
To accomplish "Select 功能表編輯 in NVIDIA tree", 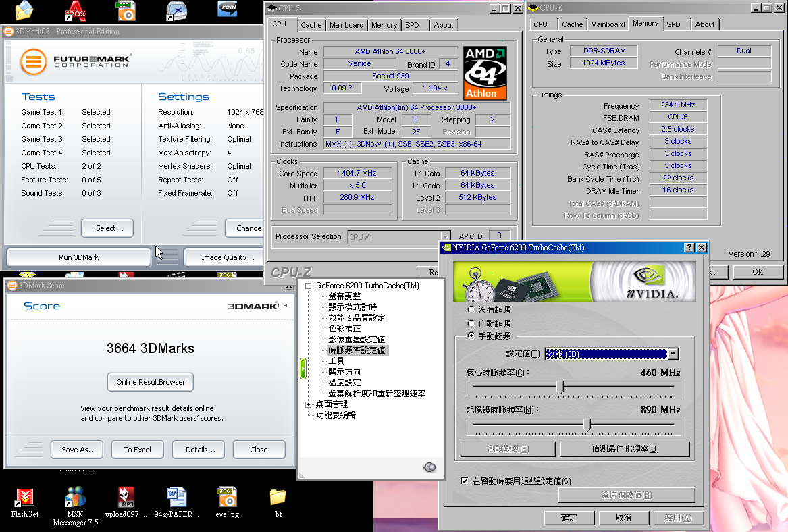I will [x=336, y=415].
